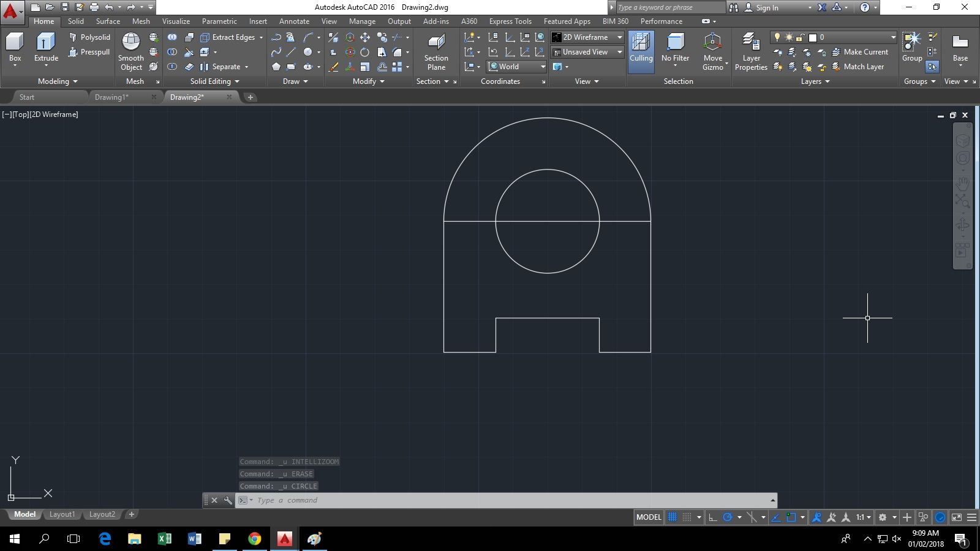Toggle polar tracking in status bar
The image size is (980, 551).
[728, 517]
